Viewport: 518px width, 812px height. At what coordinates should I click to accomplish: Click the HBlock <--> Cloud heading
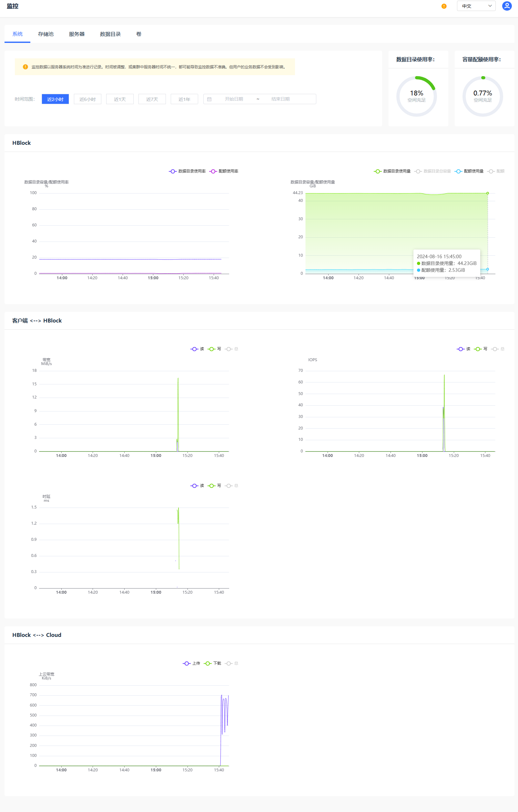coord(37,635)
